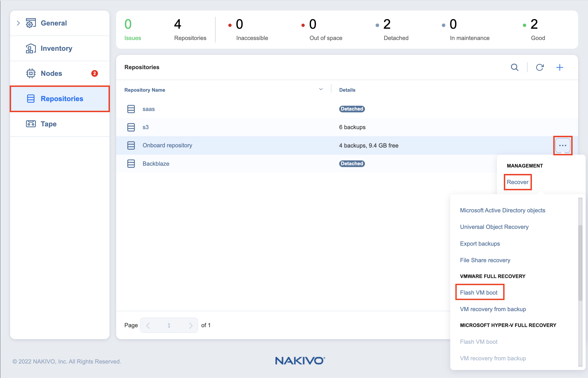The width and height of the screenshot is (588, 378).
Task: Click the Onboard repository row icon
Action: tap(131, 145)
